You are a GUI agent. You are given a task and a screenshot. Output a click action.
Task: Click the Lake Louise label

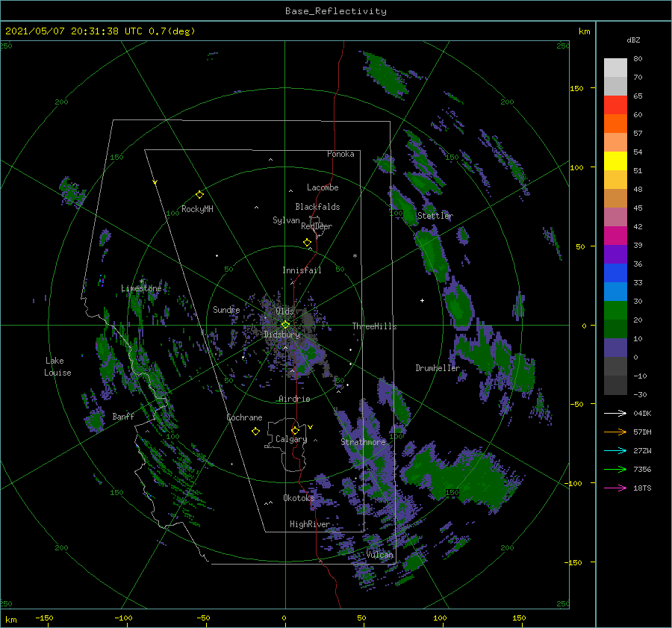pos(57,367)
